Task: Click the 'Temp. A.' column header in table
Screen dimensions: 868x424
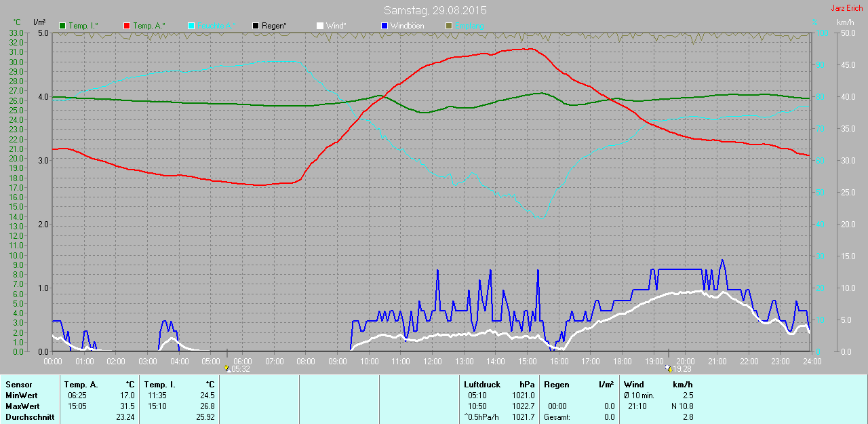Action: [x=81, y=385]
